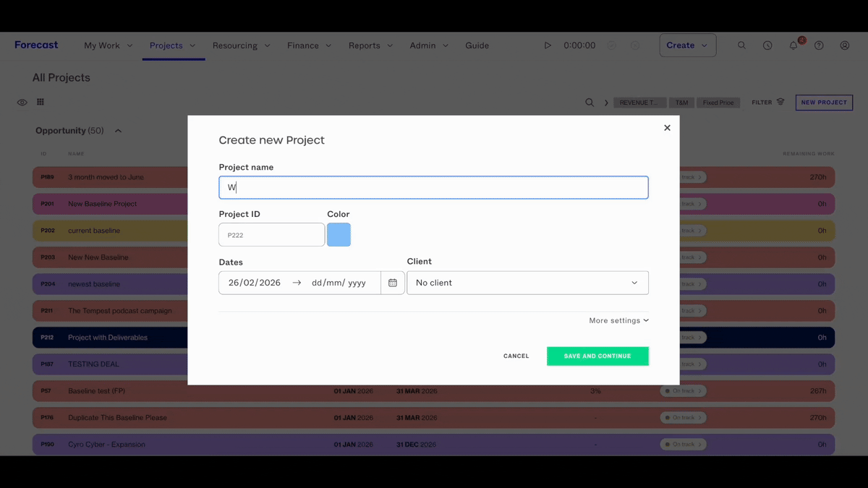
Task: Open the Resourcing menu
Action: [241, 46]
